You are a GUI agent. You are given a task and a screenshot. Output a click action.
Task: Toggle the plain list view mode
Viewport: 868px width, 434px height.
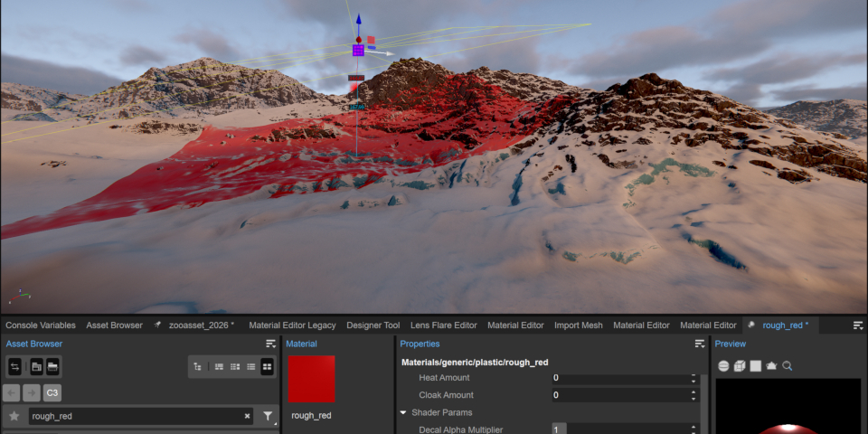tap(250, 366)
